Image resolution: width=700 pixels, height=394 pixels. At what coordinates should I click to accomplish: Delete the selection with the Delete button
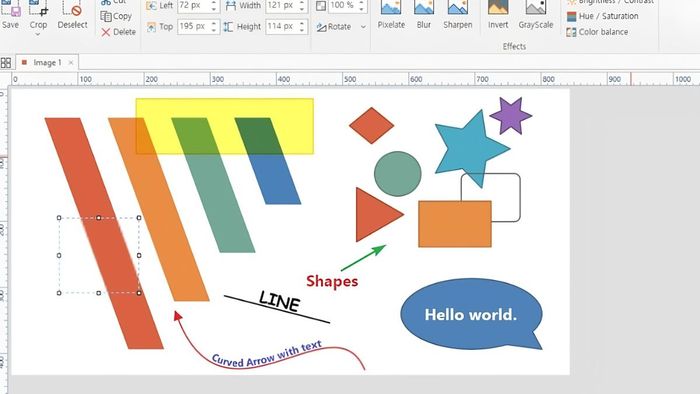coord(118,32)
